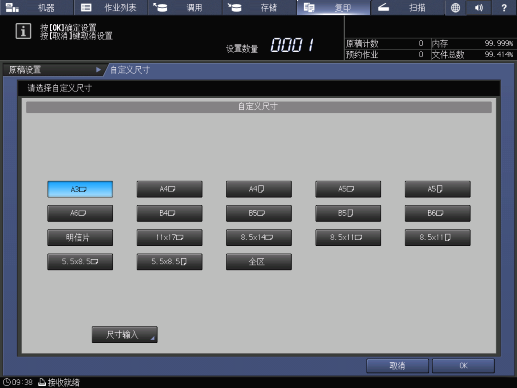Open the 存储 (Store) tab
The height and width of the screenshot is (388, 517).
click(x=259, y=8)
